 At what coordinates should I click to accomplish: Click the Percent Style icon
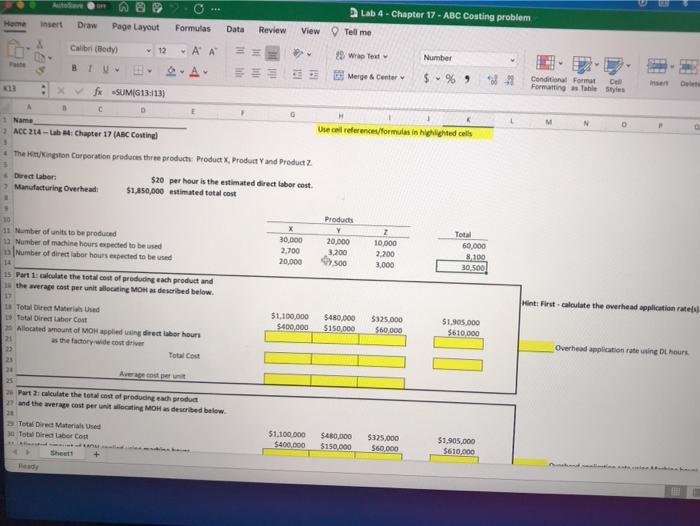[x=450, y=79]
